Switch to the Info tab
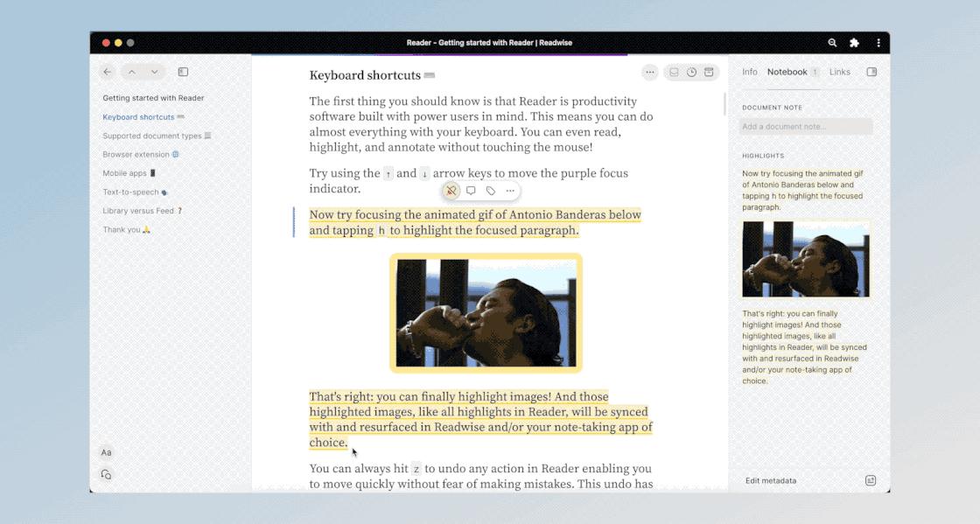The image size is (980, 524). click(x=750, y=72)
